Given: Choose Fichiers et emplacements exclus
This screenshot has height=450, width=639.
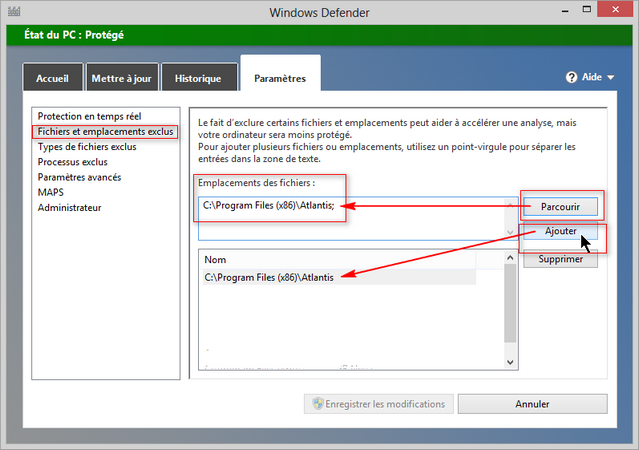Looking at the screenshot, I should click(105, 132).
